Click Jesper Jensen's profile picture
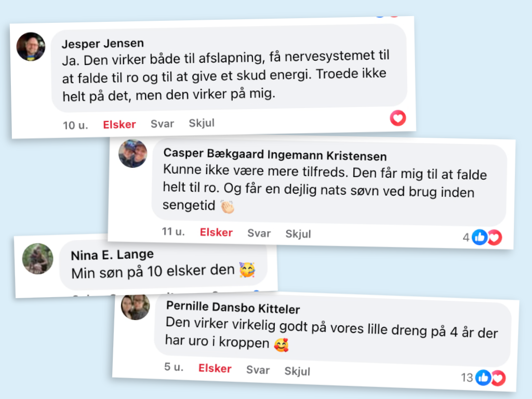Image resolution: width=532 pixels, height=399 pixels. click(31, 47)
